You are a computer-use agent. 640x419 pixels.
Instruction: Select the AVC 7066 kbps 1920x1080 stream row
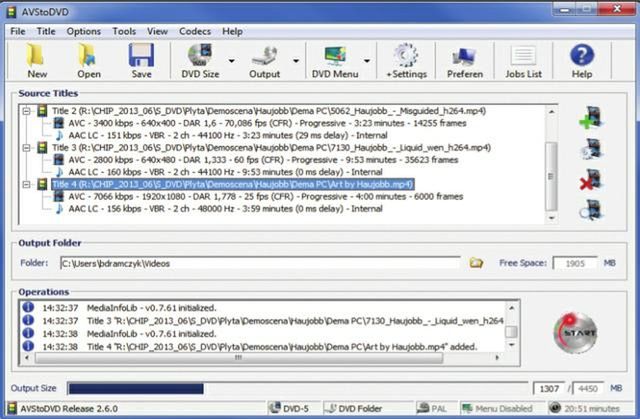coord(266,196)
